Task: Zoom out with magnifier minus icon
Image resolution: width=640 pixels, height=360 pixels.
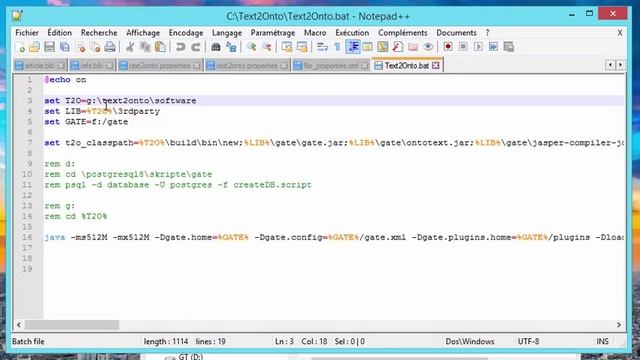Action: click(x=267, y=47)
